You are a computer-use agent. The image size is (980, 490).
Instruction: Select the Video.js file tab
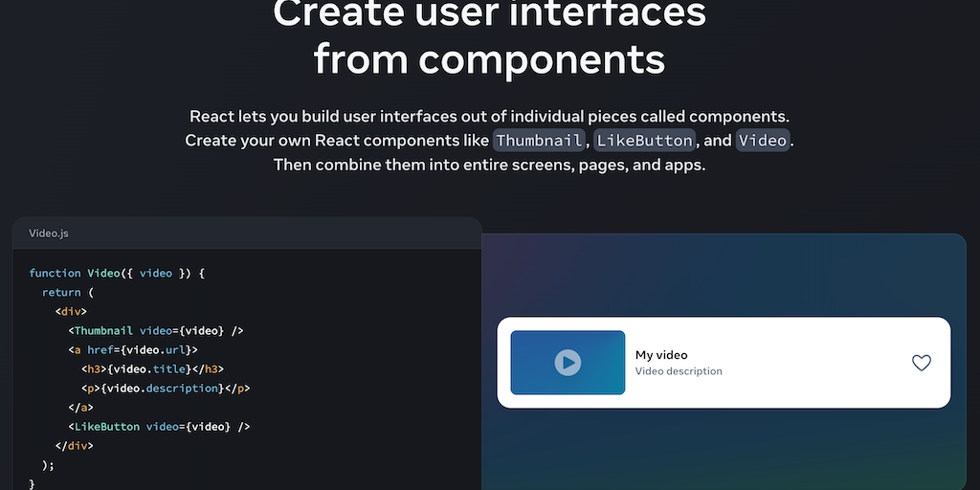(49, 234)
